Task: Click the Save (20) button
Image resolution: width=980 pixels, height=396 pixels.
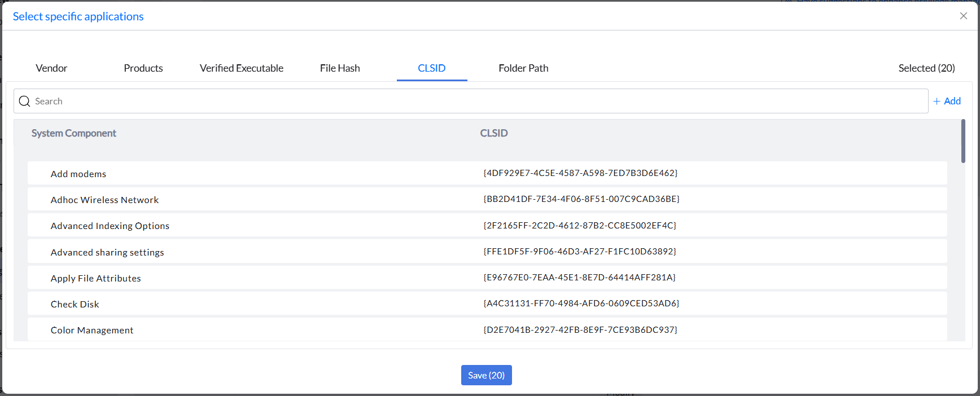Action: pyautogui.click(x=487, y=375)
